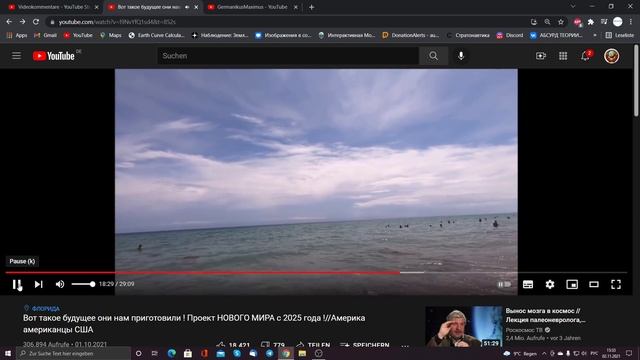Toggle the autoplay switch in the player
The height and width of the screenshot is (360, 640).
tap(504, 284)
